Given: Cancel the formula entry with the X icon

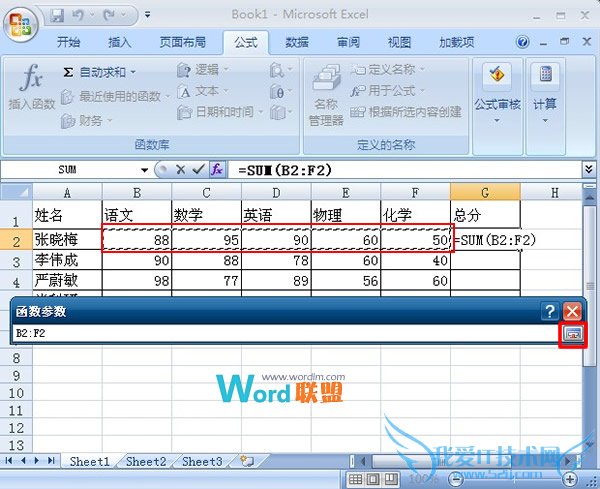Looking at the screenshot, I should coord(181,170).
